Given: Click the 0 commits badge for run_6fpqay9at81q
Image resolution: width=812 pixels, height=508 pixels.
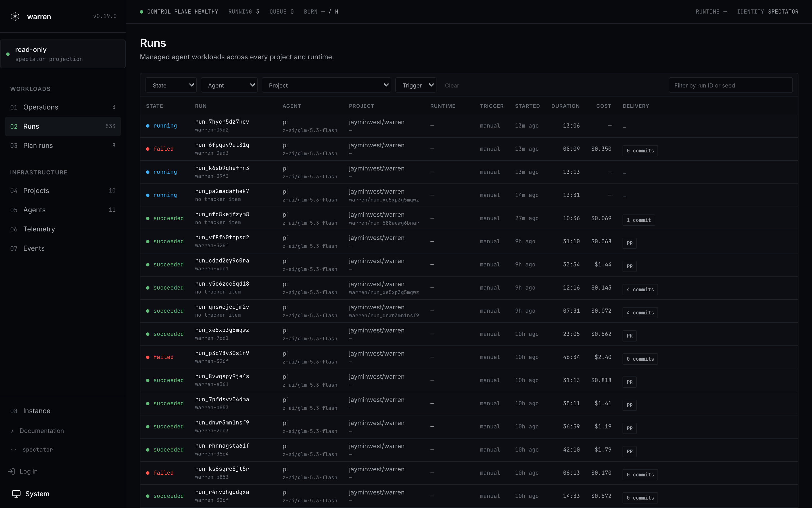Looking at the screenshot, I should (x=640, y=151).
